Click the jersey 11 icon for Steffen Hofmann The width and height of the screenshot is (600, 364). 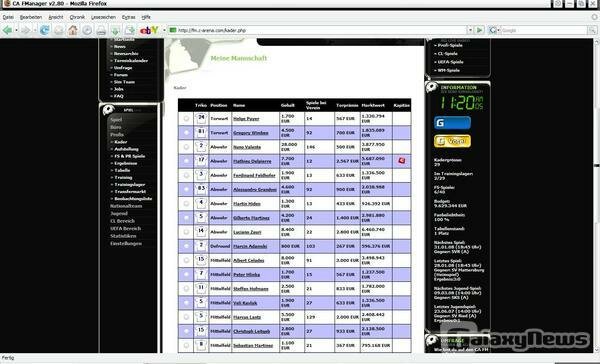click(x=201, y=288)
